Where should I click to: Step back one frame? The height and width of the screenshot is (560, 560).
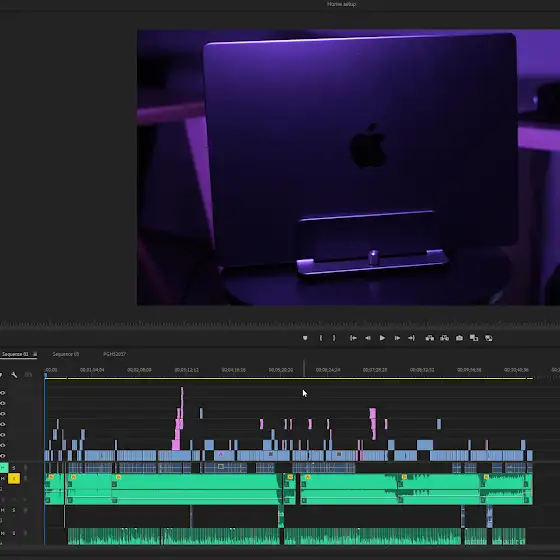coord(368,338)
